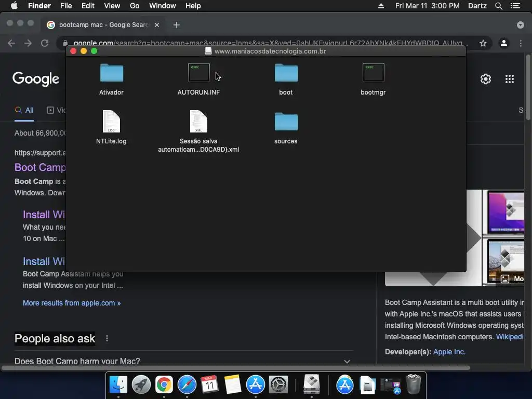
Task: Click the Chrome back arrow
Action: coord(11,43)
